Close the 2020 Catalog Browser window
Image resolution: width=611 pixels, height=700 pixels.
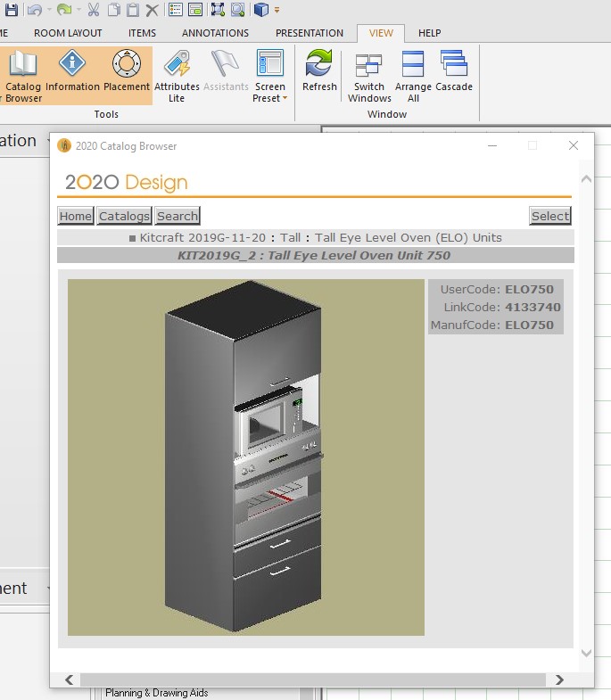(574, 145)
